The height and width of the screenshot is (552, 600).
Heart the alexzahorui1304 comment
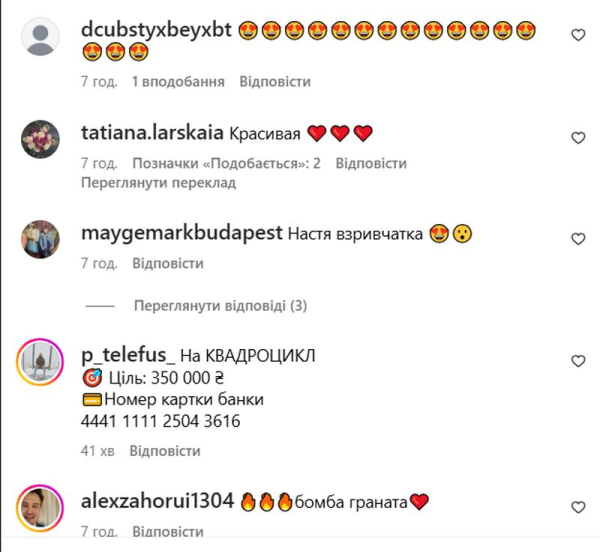click(578, 507)
